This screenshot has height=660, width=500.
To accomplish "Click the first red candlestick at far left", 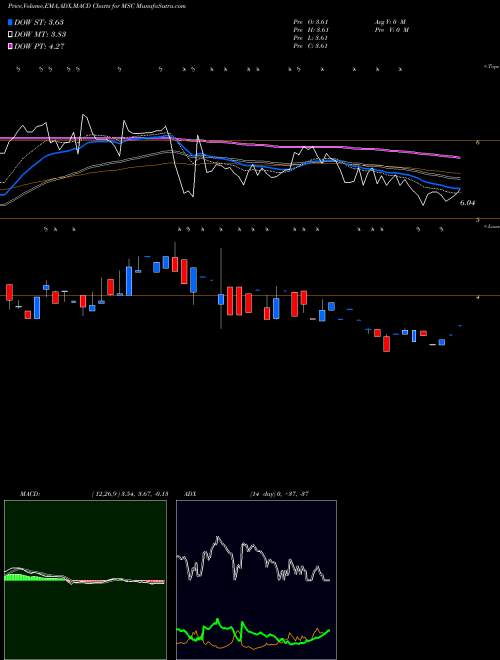I will pyautogui.click(x=9, y=293).
